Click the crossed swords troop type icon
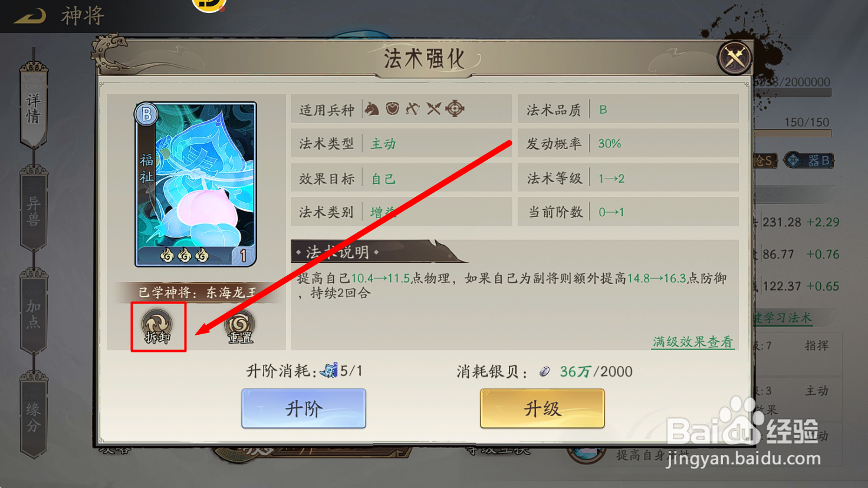Image resolution: width=868 pixels, height=488 pixels. point(433,109)
